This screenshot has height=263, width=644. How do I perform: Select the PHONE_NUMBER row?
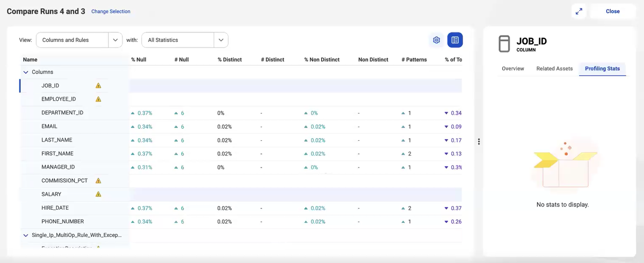coord(241,222)
